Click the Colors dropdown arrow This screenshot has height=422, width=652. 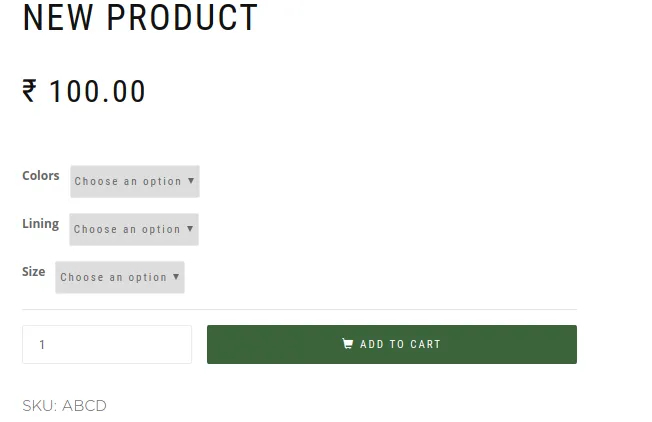coord(191,181)
